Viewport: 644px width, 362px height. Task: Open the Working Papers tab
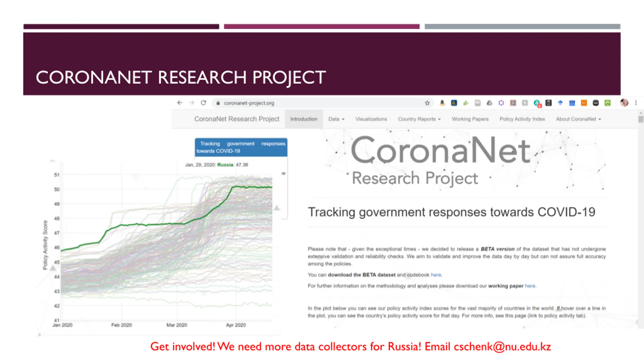pos(470,119)
